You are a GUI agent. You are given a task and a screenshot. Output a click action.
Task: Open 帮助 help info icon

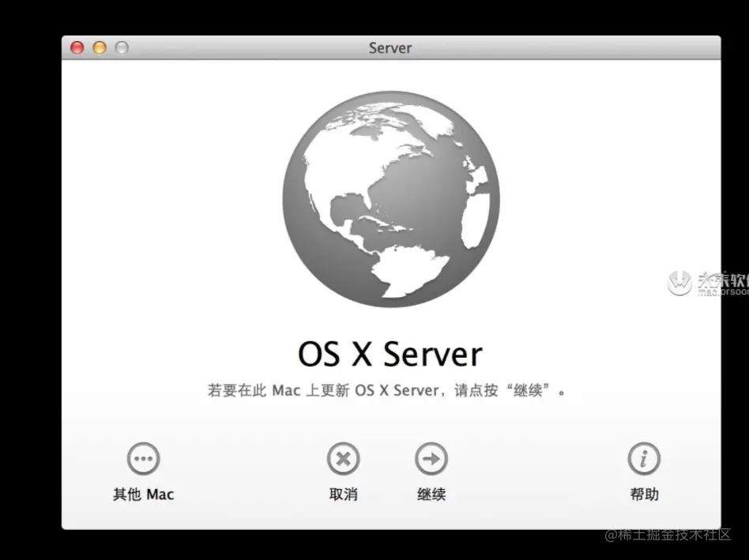[x=643, y=459]
